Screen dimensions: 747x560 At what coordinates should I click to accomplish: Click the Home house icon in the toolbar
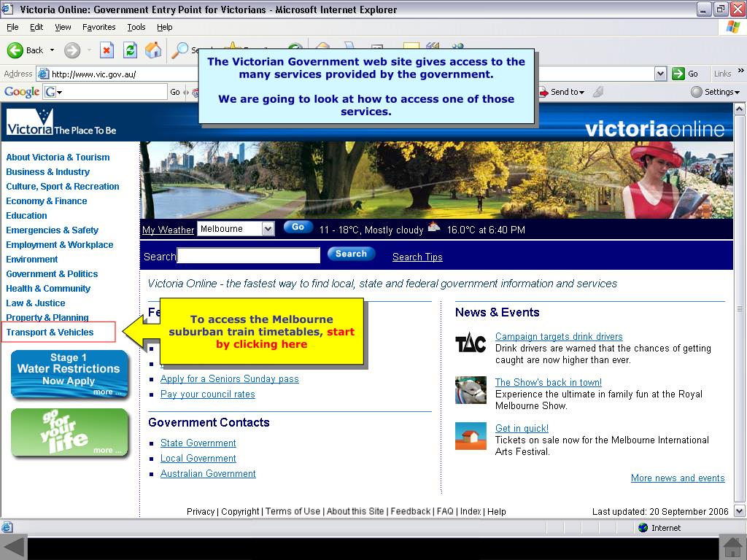(x=153, y=50)
